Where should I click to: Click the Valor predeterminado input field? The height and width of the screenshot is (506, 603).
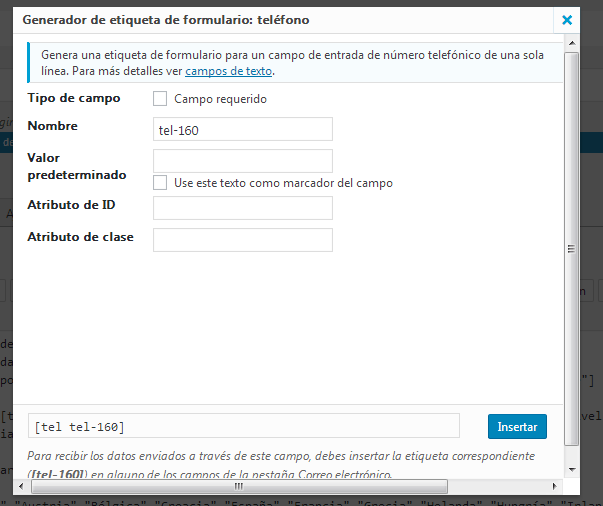243,161
